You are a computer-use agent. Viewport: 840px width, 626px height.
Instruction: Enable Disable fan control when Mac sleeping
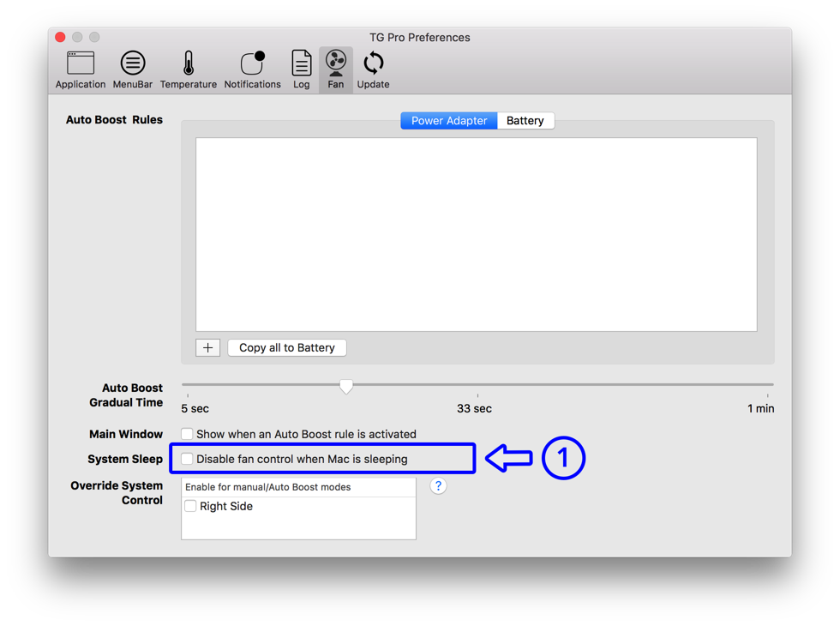(187, 459)
